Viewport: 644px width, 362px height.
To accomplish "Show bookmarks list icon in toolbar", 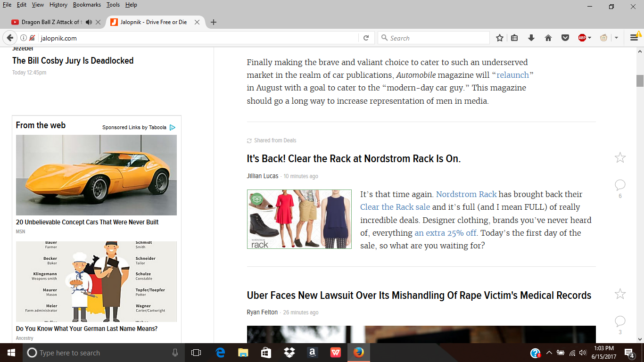I will [514, 38].
